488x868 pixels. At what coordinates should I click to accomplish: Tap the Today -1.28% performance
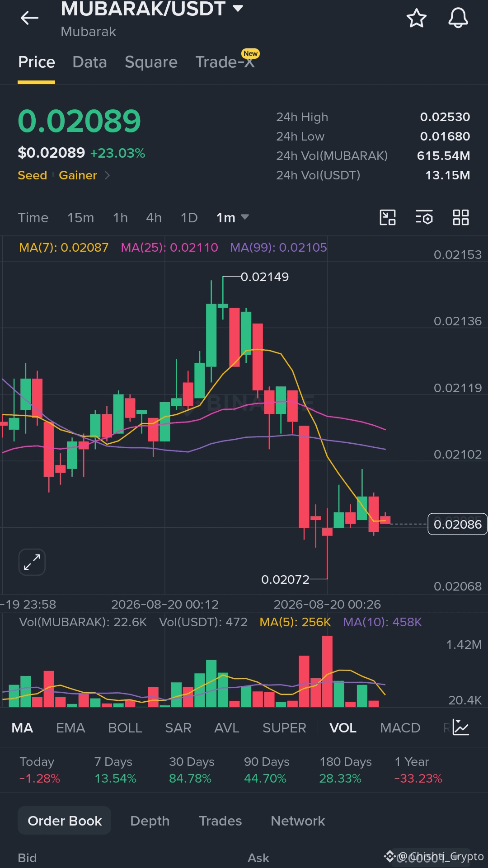(39, 770)
